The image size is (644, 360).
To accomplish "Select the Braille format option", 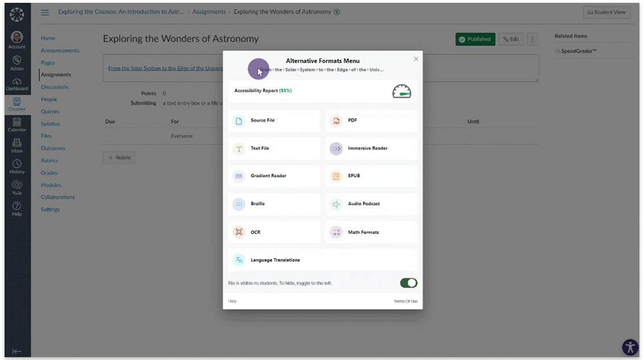I will pyautogui.click(x=274, y=204).
